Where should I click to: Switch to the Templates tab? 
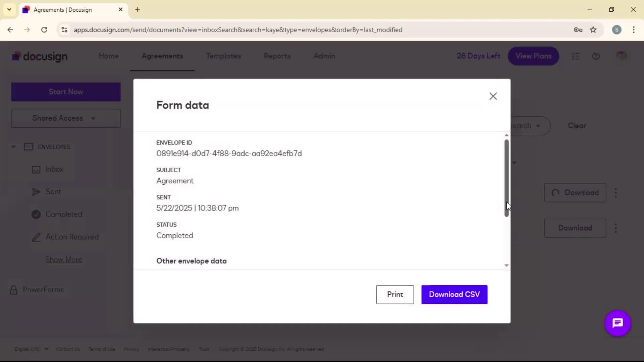coord(223,56)
